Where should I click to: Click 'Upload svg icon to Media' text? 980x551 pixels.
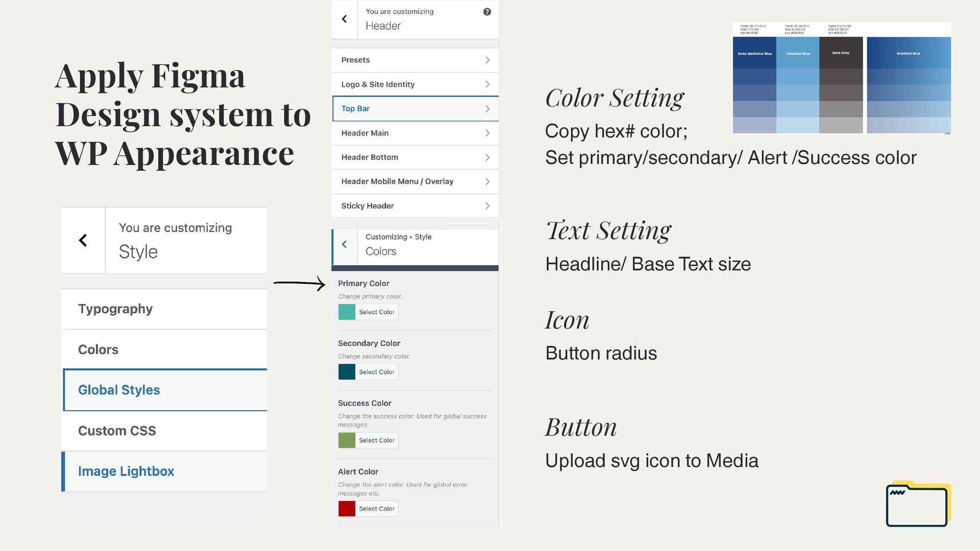pyautogui.click(x=651, y=461)
